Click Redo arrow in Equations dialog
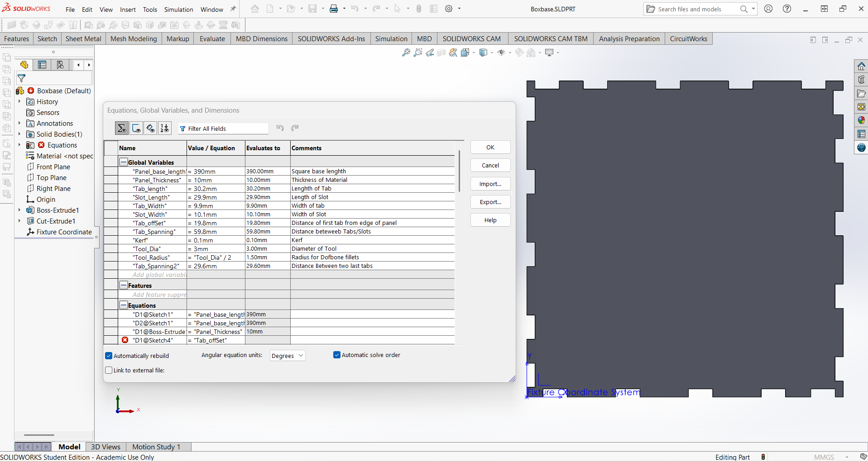Screen dimensions: 868x462 coord(295,128)
